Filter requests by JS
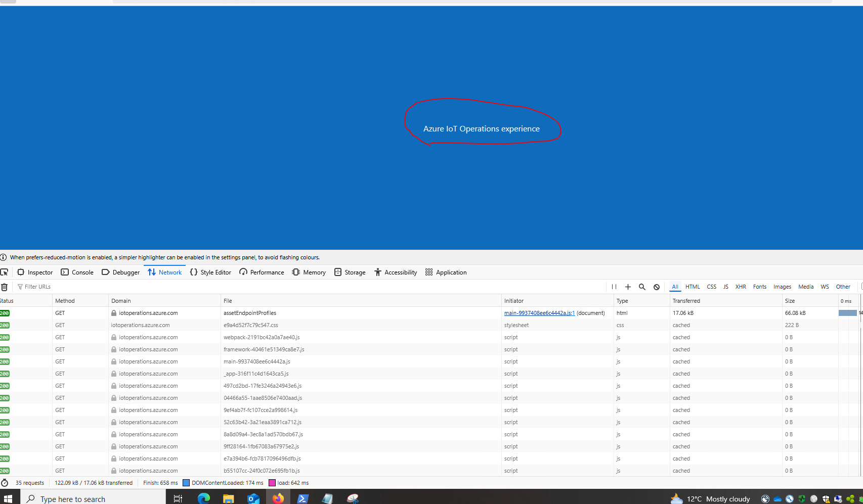The height and width of the screenshot is (504, 863). 726,287
